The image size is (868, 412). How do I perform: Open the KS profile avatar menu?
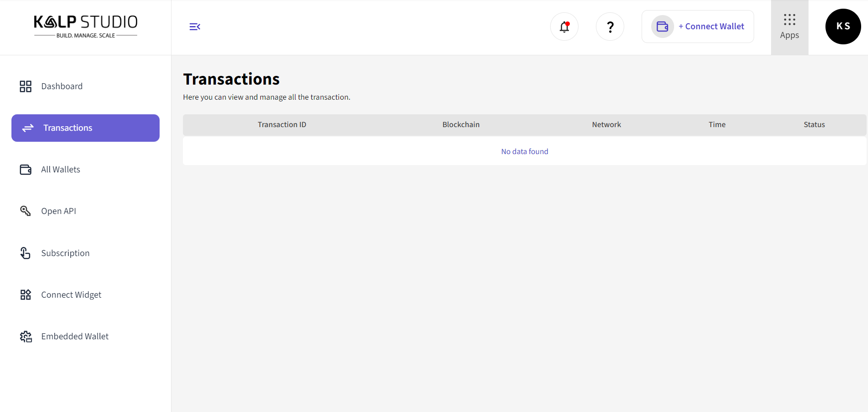coord(843,27)
